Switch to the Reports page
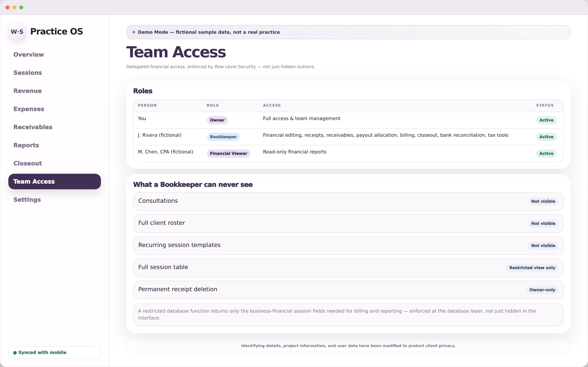 click(26, 145)
